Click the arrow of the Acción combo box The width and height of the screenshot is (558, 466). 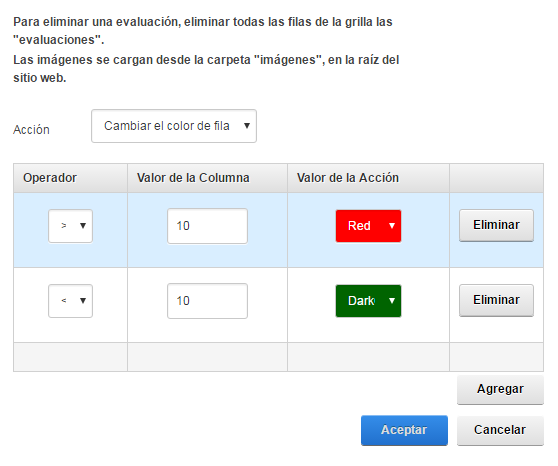[247, 126]
